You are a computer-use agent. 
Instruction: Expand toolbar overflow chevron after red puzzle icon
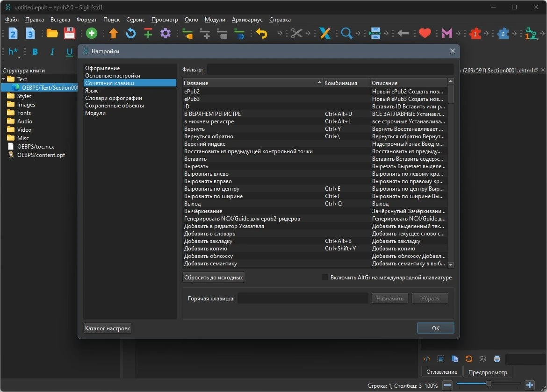(487, 34)
